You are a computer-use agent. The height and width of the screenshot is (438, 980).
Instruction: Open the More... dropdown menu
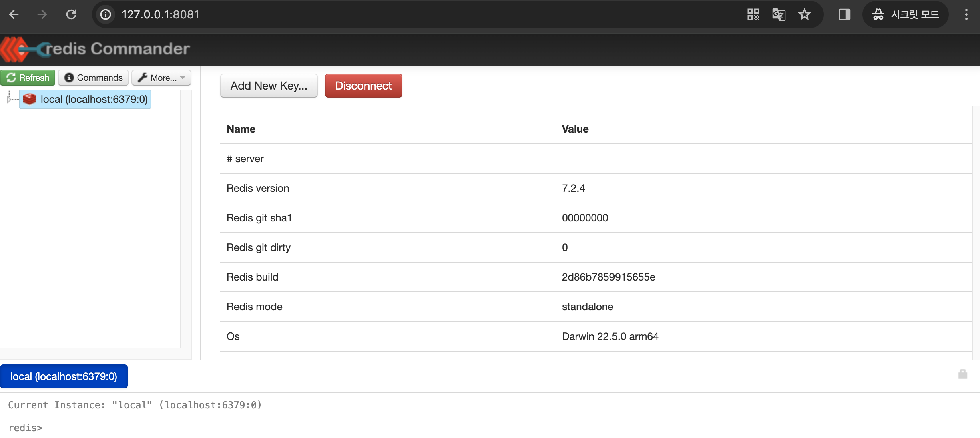[161, 78]
